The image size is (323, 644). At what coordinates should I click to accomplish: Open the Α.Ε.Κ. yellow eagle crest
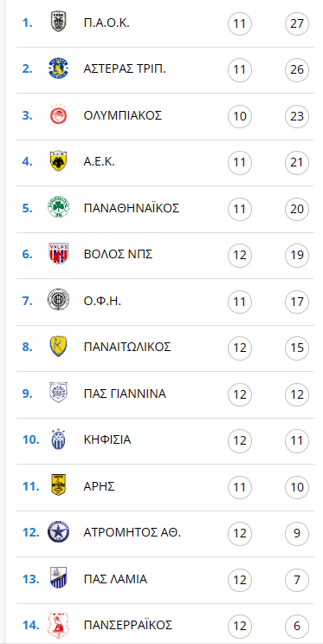pyautogui.click(x=58, y=161)
